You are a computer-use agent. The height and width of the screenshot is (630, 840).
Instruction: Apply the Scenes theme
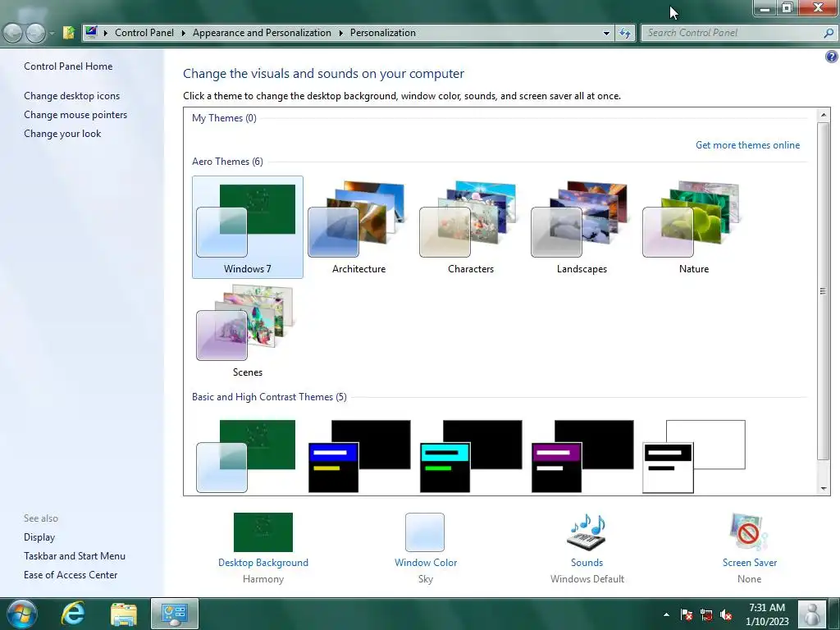point(248,331)
